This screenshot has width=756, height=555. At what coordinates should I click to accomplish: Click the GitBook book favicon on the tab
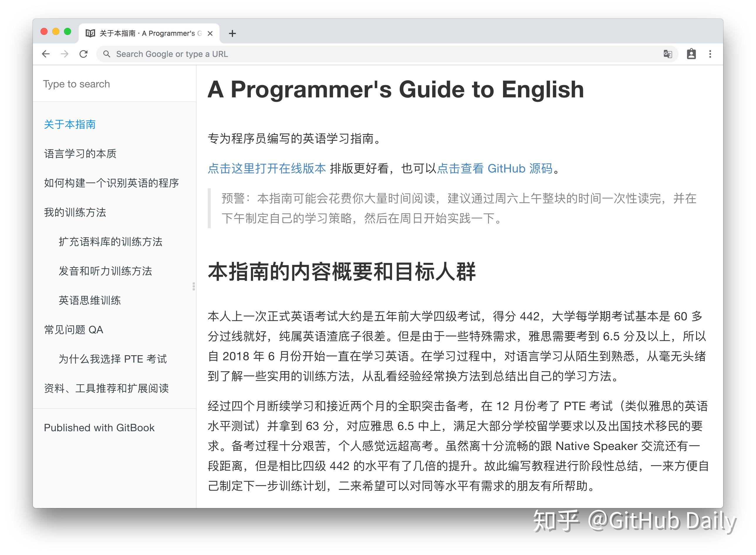point(90,33)
